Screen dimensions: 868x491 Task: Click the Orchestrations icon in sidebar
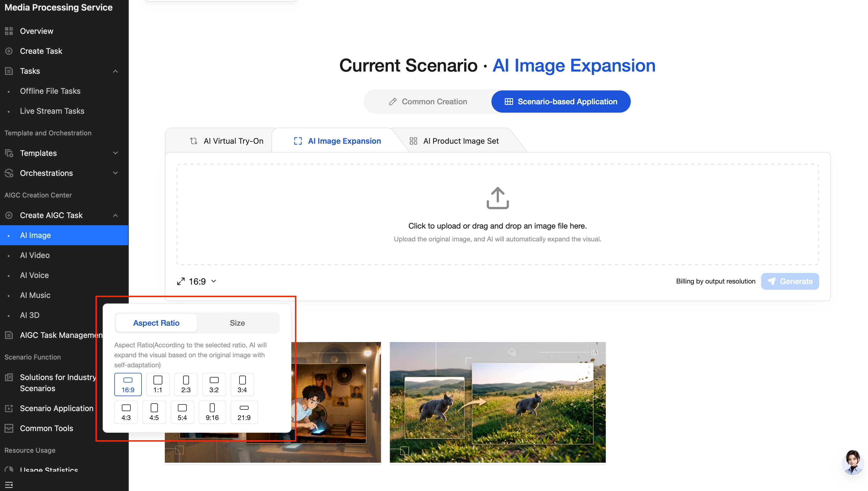[x=9, y=173]
